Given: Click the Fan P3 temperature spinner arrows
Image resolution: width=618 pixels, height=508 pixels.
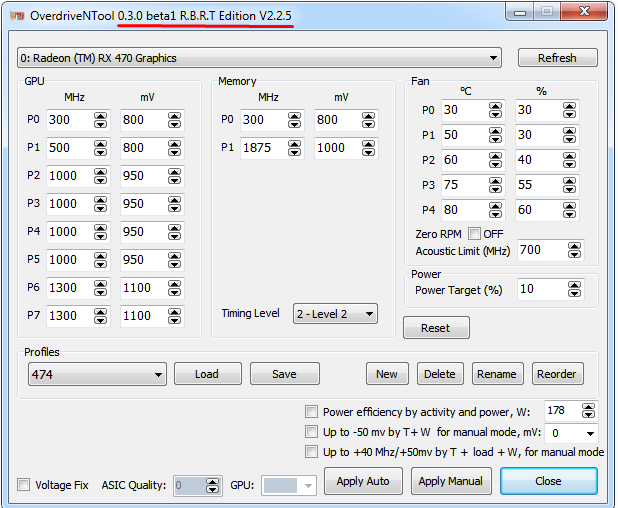Looking at the screenshot, I should (495, 185).
